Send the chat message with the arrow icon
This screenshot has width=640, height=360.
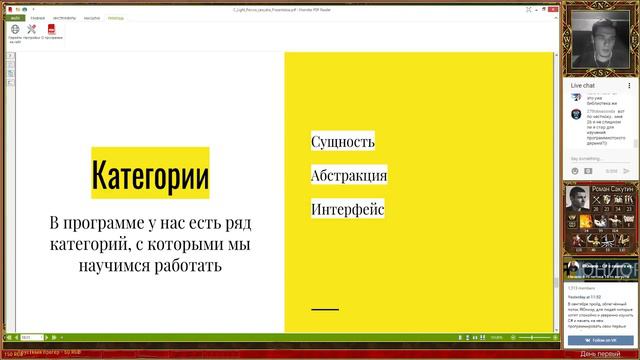[627, 171]
